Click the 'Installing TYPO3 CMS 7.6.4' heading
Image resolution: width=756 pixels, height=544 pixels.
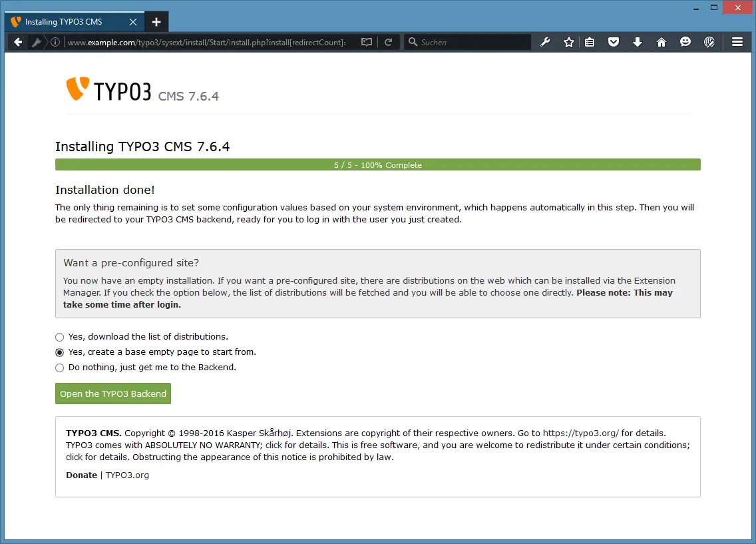(142, 146)
